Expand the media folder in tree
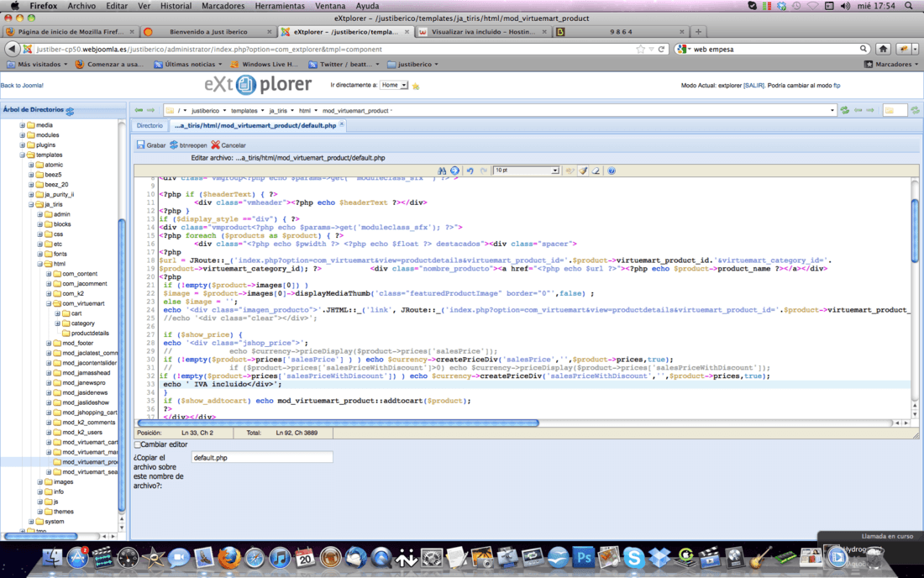The width and height of the screenshot is (924, 578). 23,125
